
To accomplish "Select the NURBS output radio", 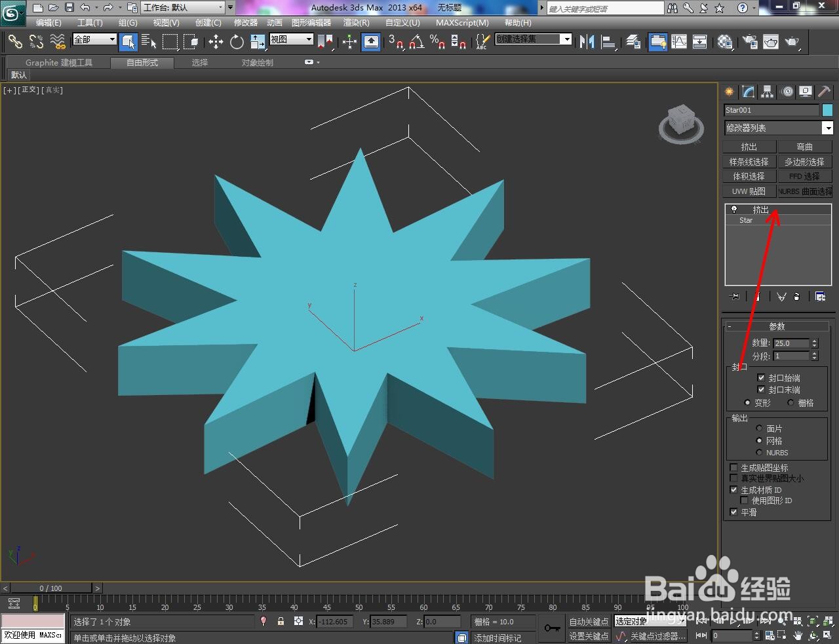I will 759,452.
